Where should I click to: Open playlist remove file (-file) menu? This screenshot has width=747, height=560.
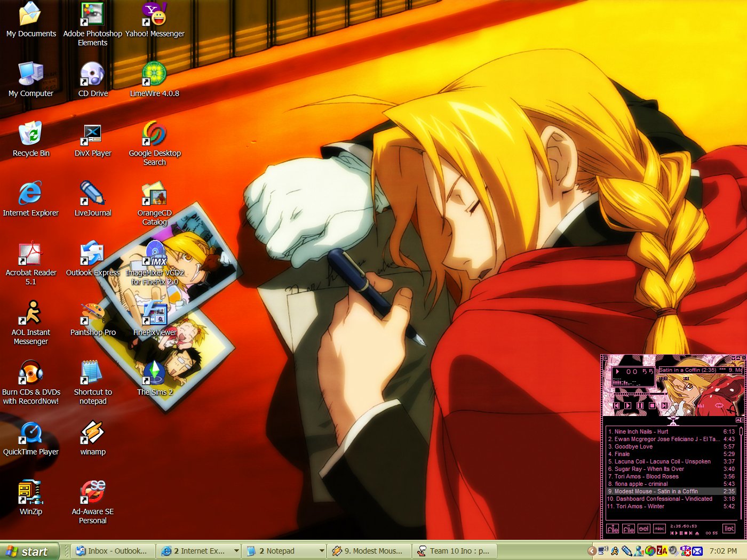coord(629,529)
